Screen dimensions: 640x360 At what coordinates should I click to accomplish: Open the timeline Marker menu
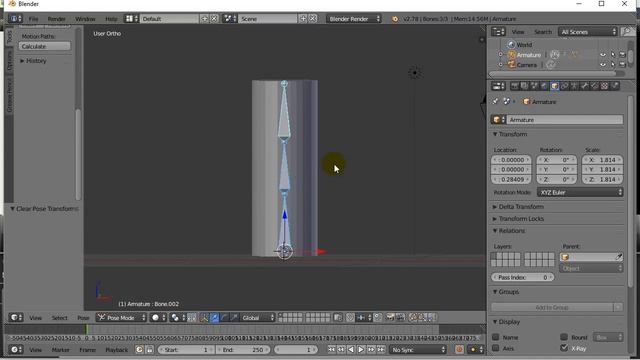[x=60, y=350]
